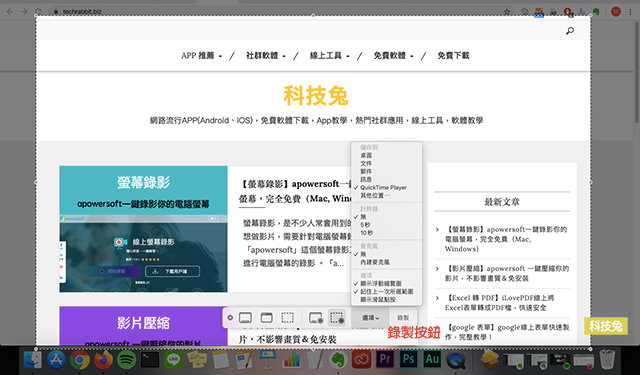640x375 pixels.
Task: Select capture entire screen tool
Action: tap(245, 317)
